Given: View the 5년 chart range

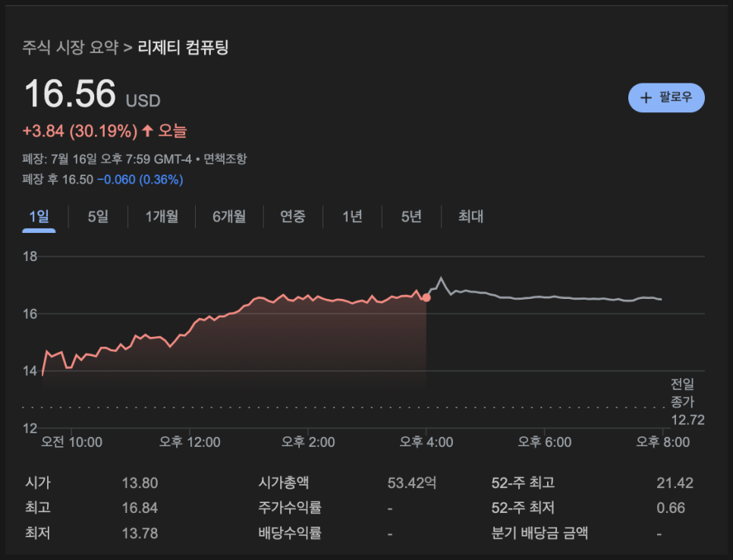Looking at the screenshot, I should point(411,216).
